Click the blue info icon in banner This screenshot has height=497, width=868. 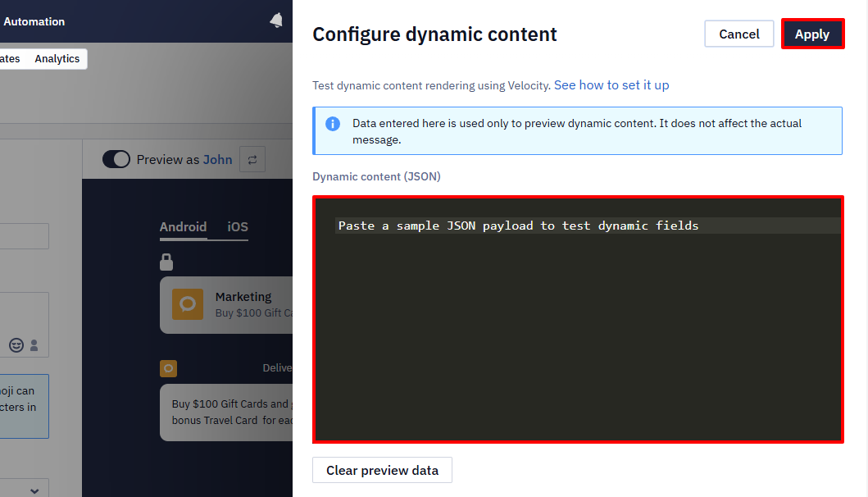332,124
